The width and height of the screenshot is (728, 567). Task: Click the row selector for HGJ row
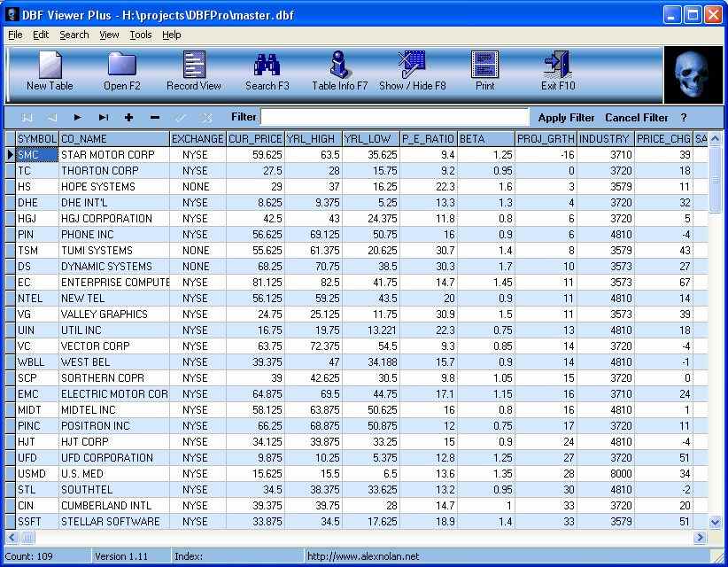[x=11, y=218]
